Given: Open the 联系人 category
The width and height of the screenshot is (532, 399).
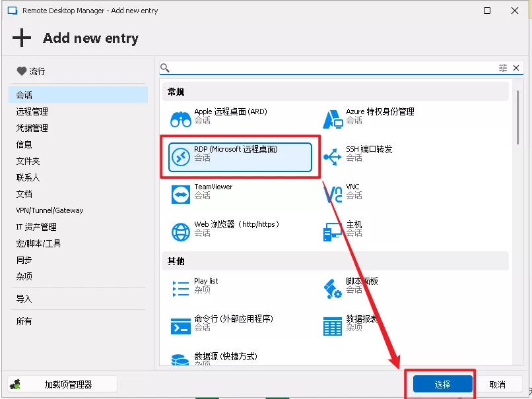Looking at the screenshot, I should click(78, 177).
